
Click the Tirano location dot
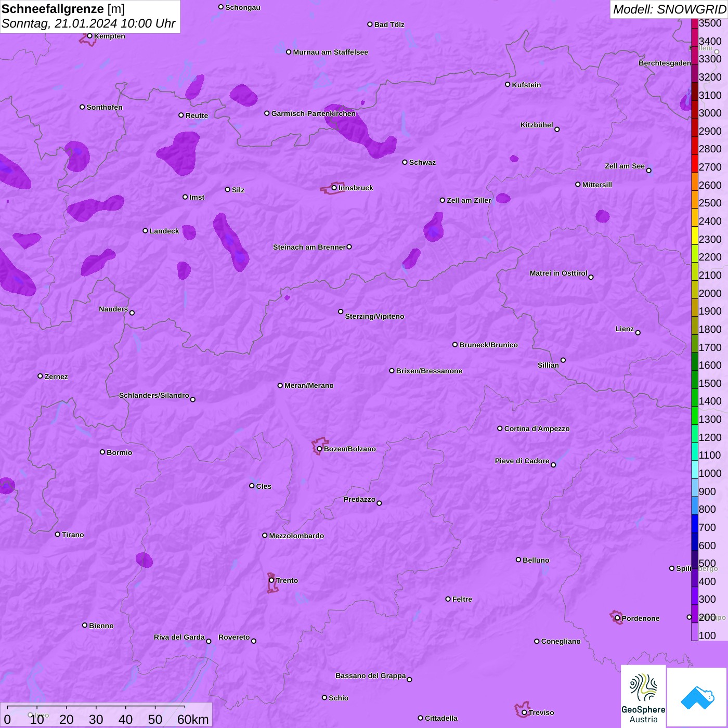tap(58, 534)
